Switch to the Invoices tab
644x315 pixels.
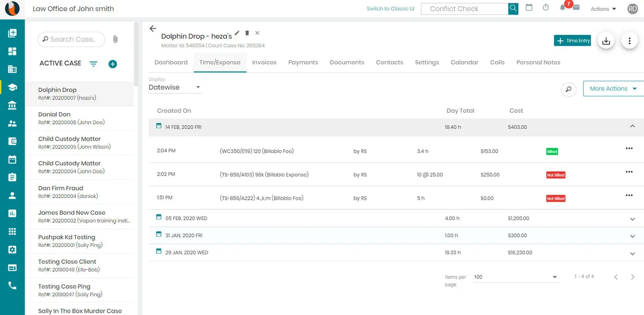coord(264,62)
